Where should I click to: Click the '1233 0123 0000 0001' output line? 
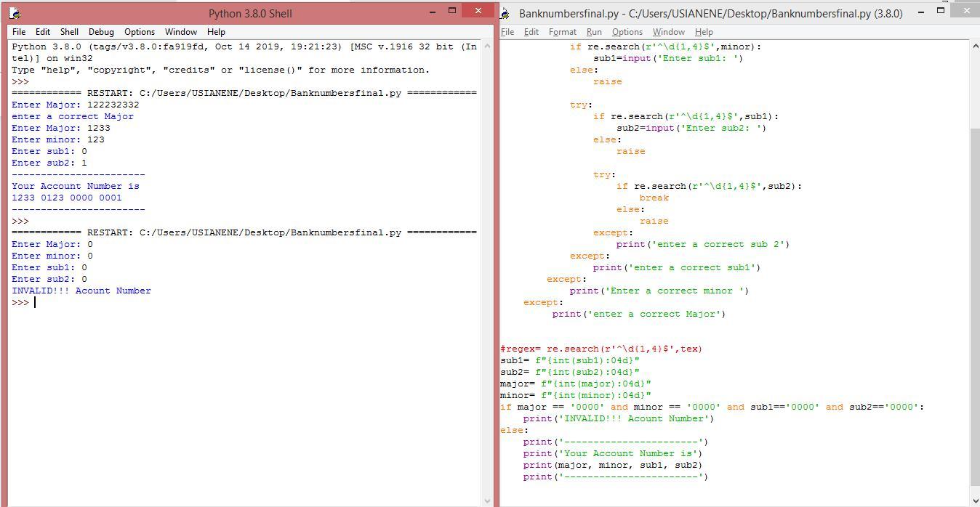pyautogui.click(x=67, y=198)
